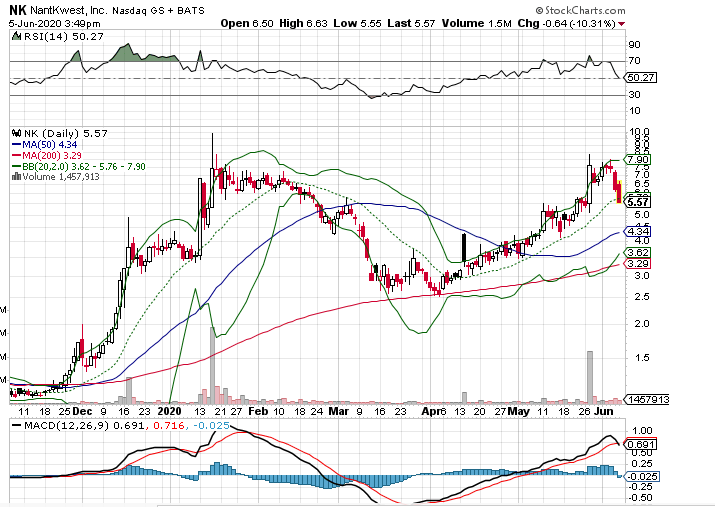
Task: Click the 50.27 RSI value tag
Action: (638, 77)
